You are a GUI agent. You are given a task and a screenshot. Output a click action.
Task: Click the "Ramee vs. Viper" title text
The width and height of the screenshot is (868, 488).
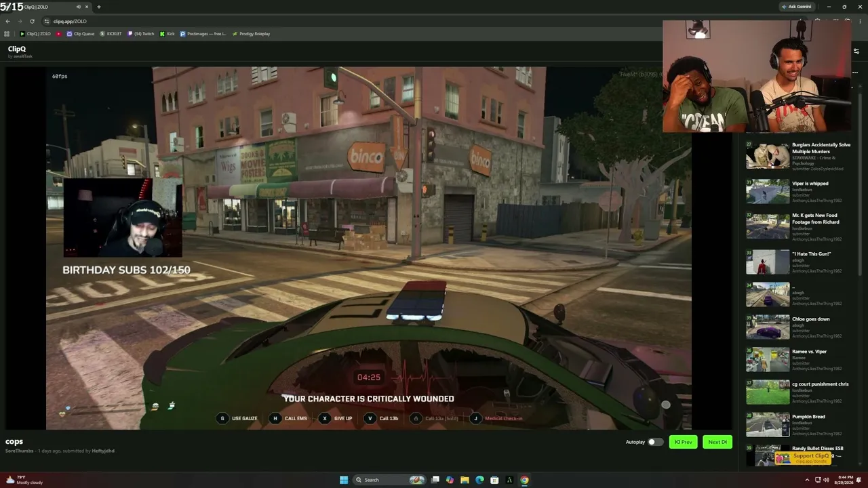(x=809, y=352)
